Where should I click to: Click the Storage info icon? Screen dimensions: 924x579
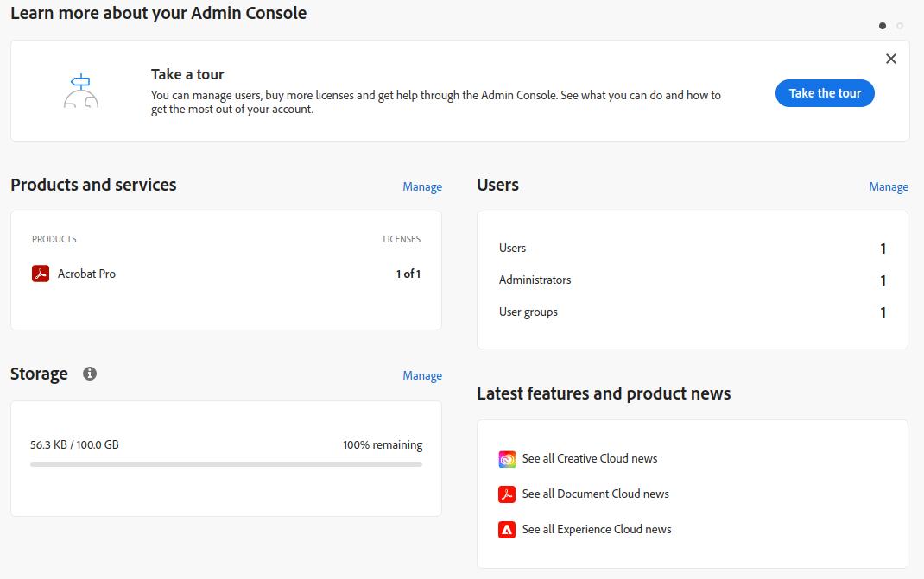(90, 374)
